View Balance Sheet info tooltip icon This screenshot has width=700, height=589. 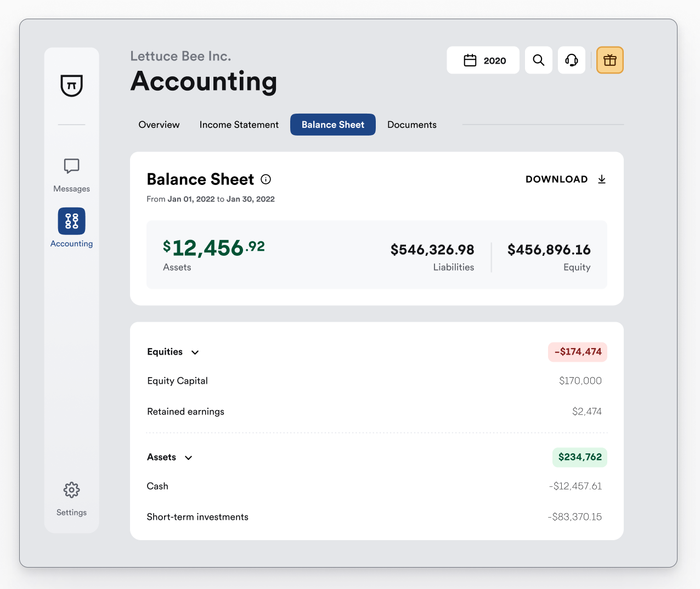point(266,179)
